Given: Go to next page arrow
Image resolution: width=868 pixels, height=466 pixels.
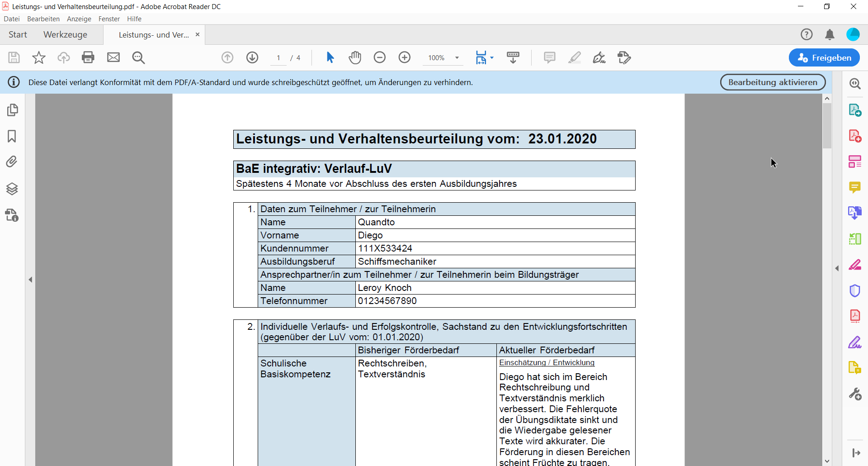Looking at the screenshot, I should point(252,57).
